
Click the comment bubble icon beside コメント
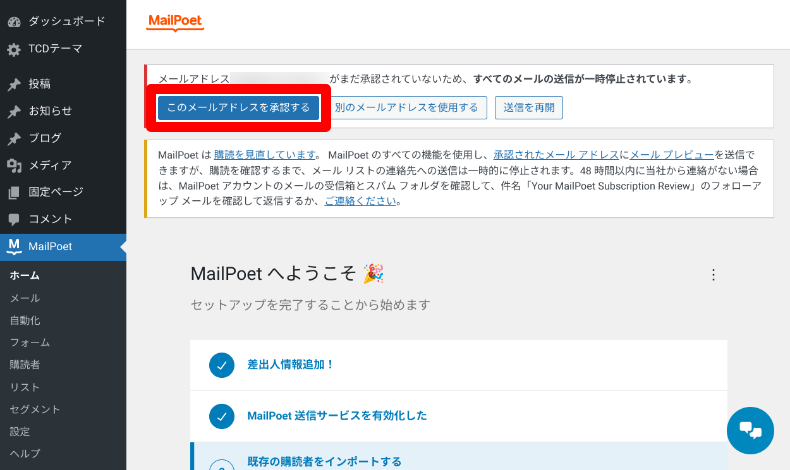14,219
